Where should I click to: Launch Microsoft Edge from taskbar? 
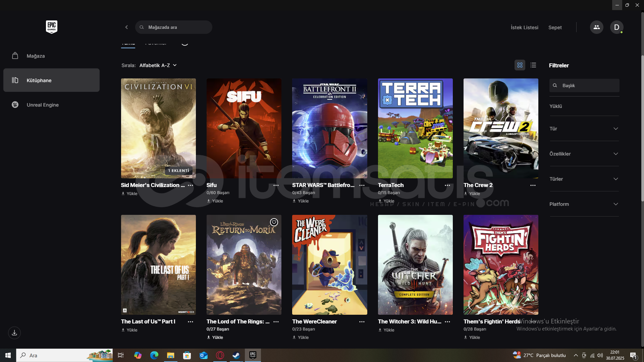point(154,355)
